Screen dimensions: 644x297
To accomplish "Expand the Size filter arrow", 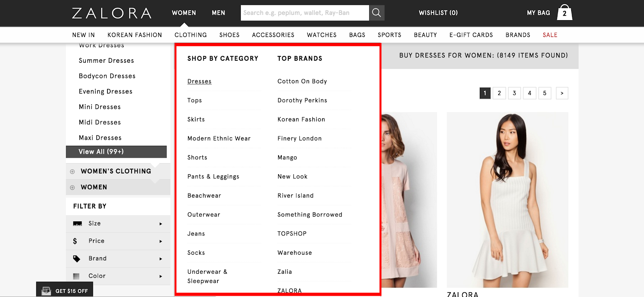I will (161, 224).
